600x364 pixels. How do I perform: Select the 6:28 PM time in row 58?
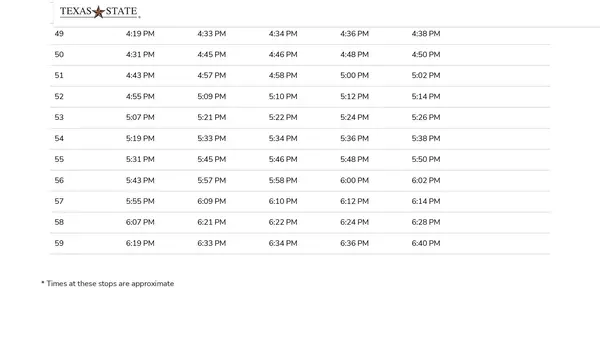point(426,222)
